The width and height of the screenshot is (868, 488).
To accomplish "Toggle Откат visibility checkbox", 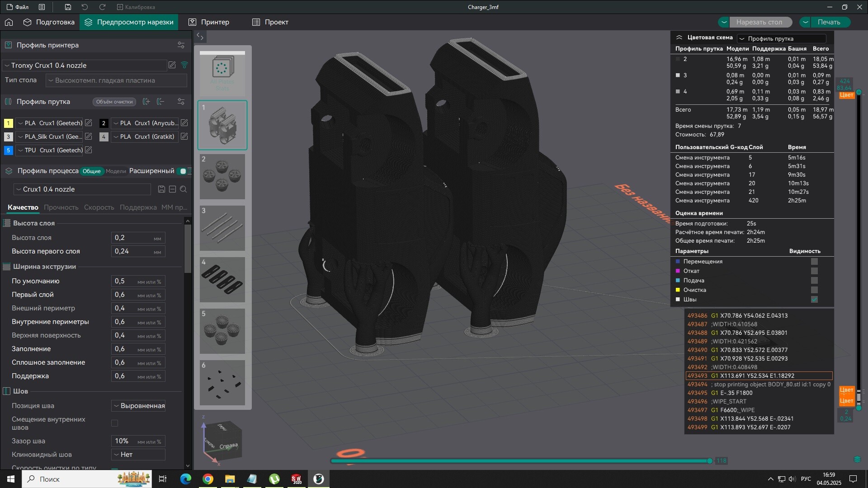I will [x=814, y=271].
